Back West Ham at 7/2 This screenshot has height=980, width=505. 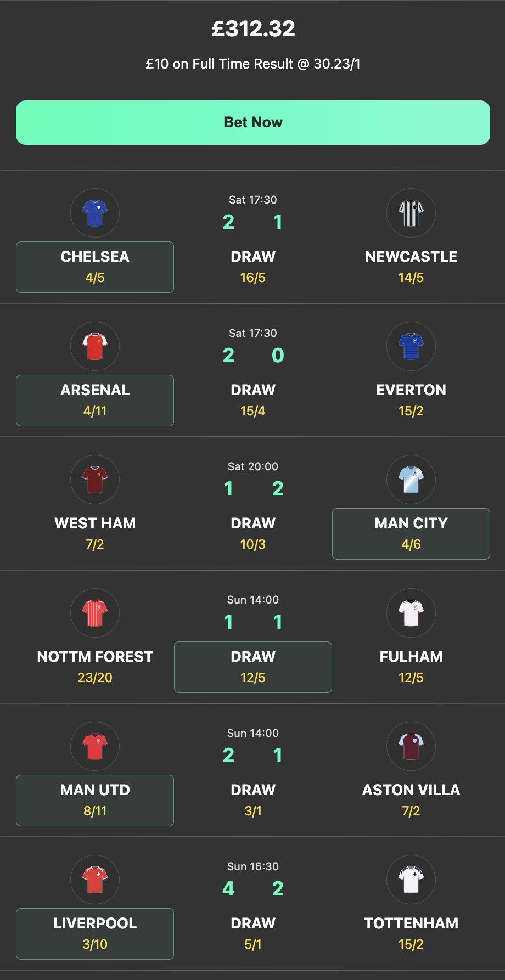[x=94, y=534]
